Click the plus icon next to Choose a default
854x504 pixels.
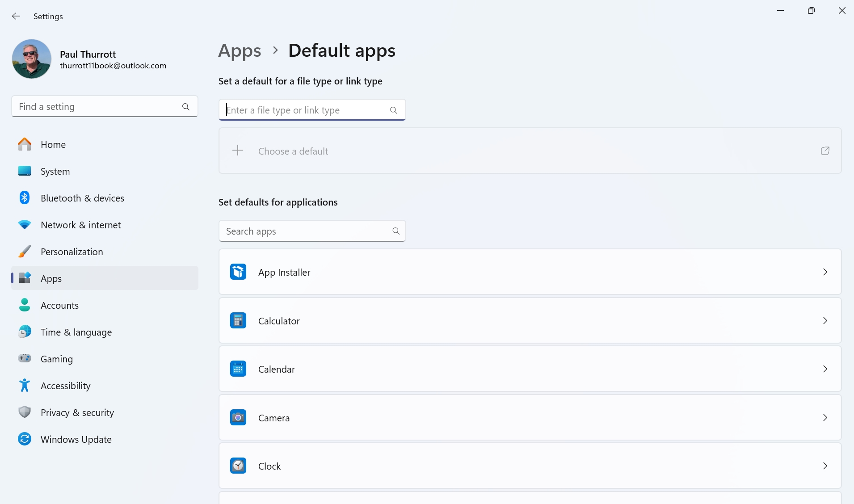click(x=238, y=151)
